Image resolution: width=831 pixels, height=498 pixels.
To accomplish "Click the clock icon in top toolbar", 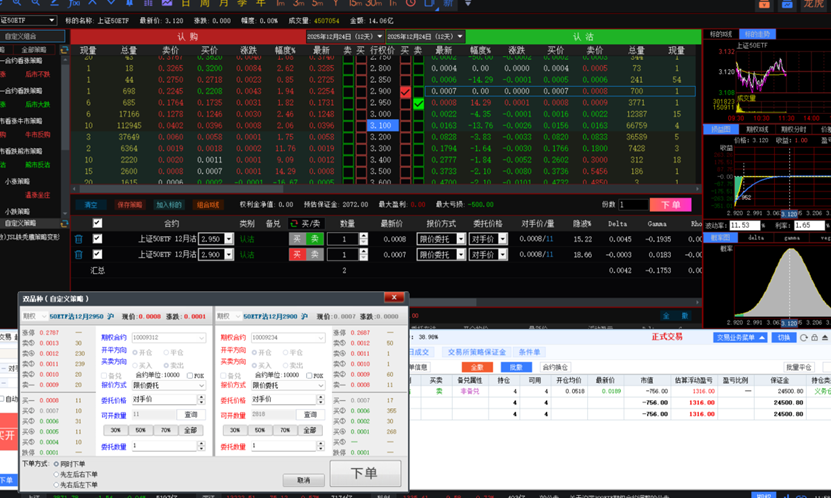I will click(411, 3).
